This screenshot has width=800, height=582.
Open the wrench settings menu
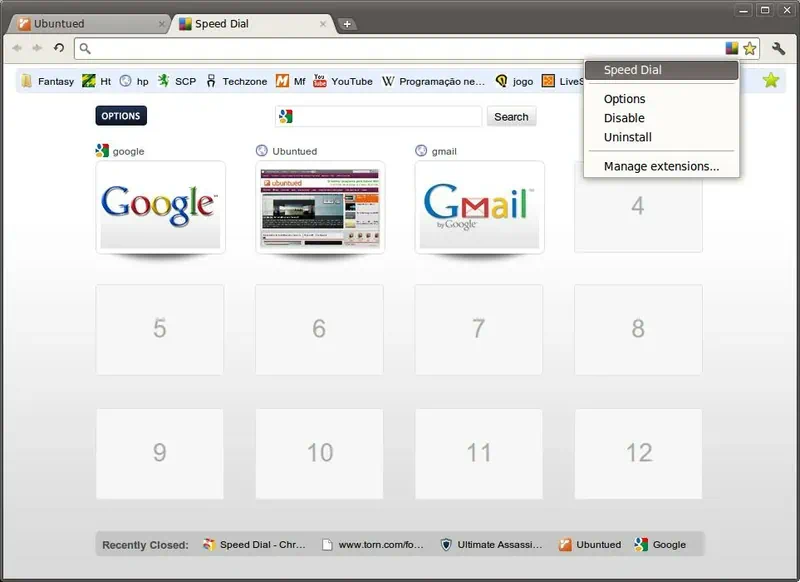(x=778, y=48)
